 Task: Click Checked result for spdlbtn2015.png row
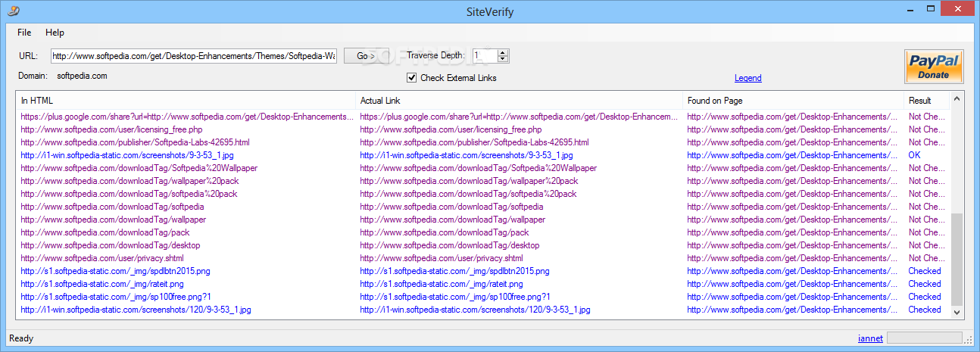(925, 271)
